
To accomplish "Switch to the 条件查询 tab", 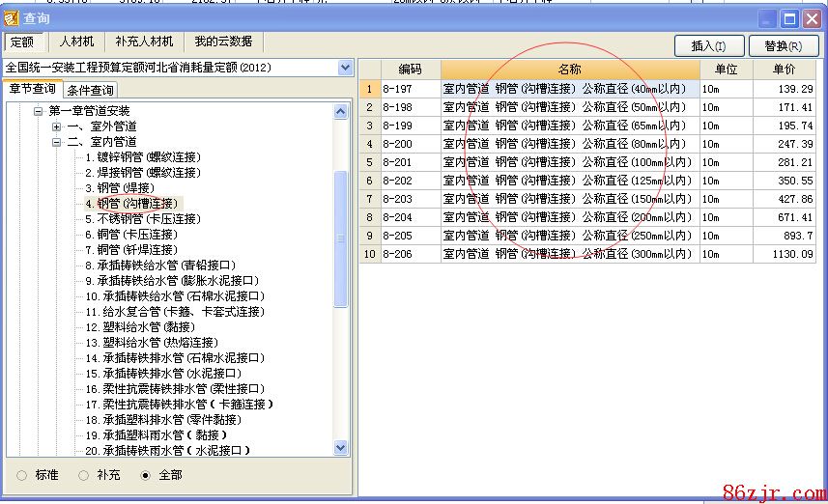I will 90,90.
